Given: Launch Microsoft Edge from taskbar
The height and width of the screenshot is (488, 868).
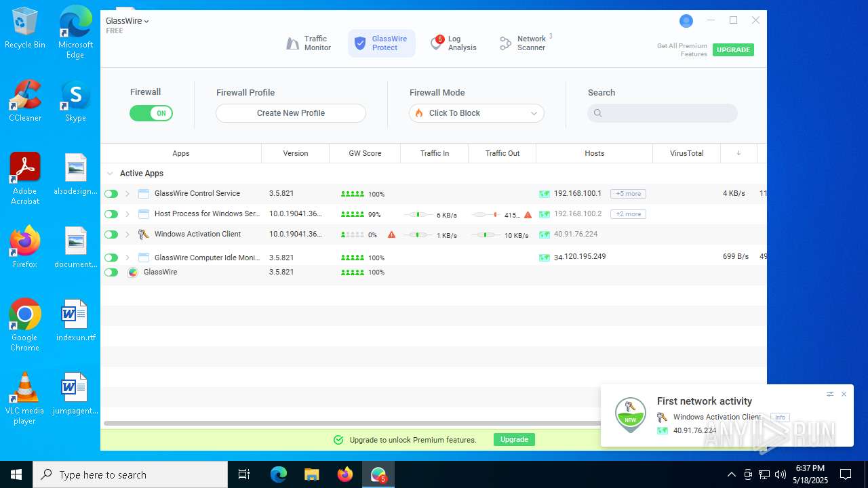Looking at the screenshot, I should 279,474.
